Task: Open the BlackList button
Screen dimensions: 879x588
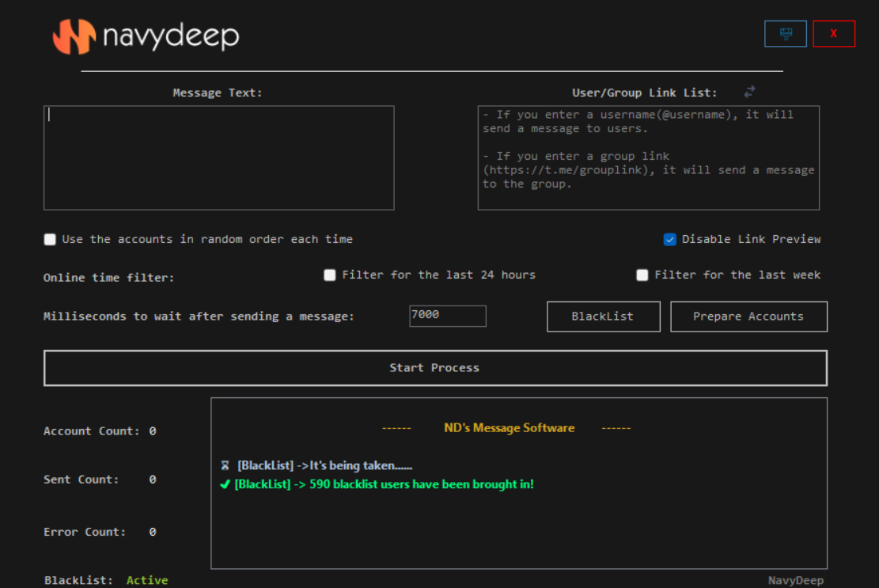Action: pos(603,317)
